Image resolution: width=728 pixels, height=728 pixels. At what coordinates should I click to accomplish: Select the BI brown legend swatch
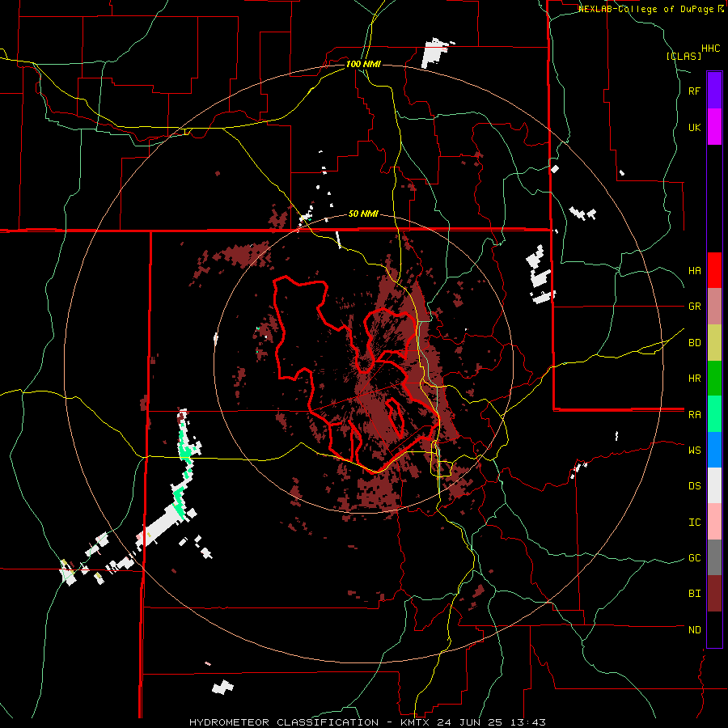[714, 594]
